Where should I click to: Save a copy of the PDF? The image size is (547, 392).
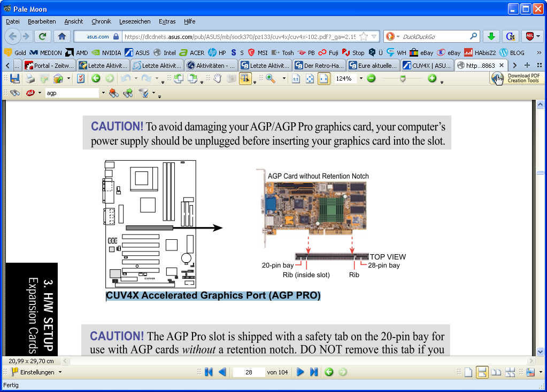pyautogui.click(x=14, y=79)
